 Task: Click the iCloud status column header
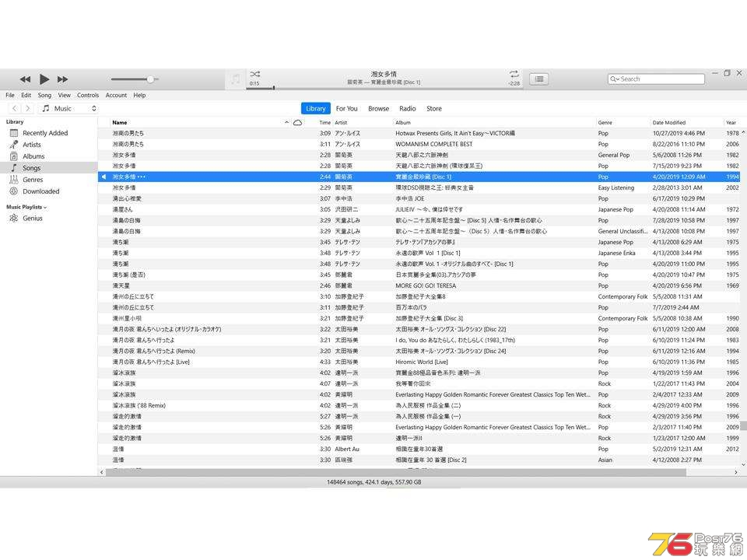point(298,123)
